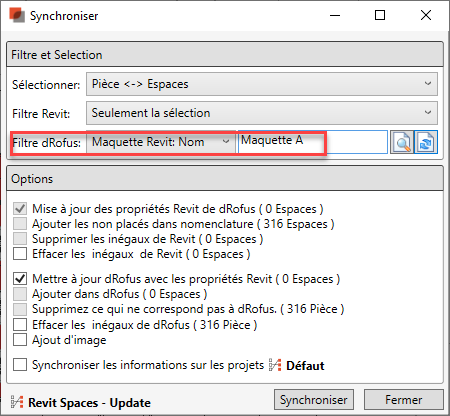Click the refresh filter icon
This screenshot has width=450, height=416.
[426, 142]
